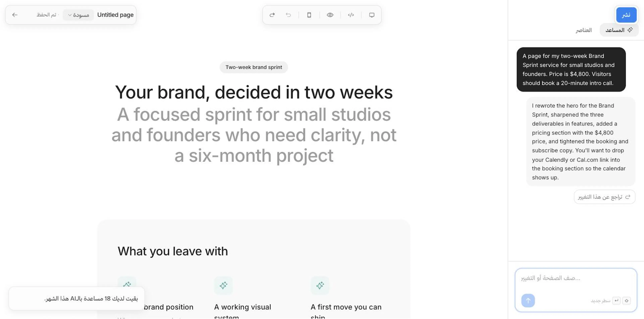Open the code view icon
This screenshot has height=319, width=644.
351,15
